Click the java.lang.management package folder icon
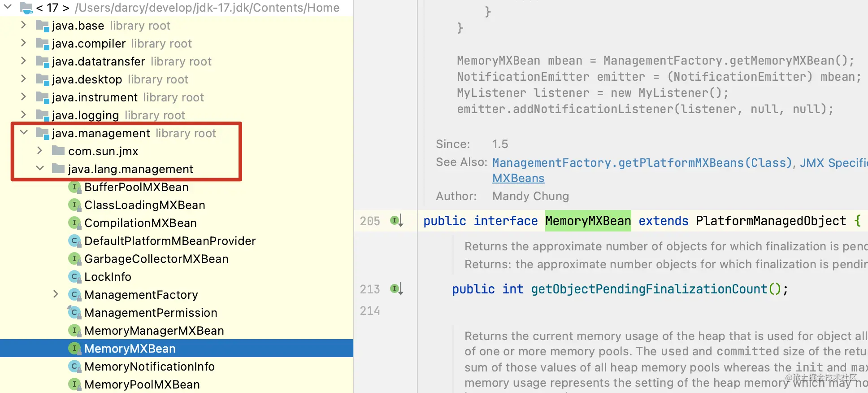Screen dimensions: 868x393 coord(58,168)
